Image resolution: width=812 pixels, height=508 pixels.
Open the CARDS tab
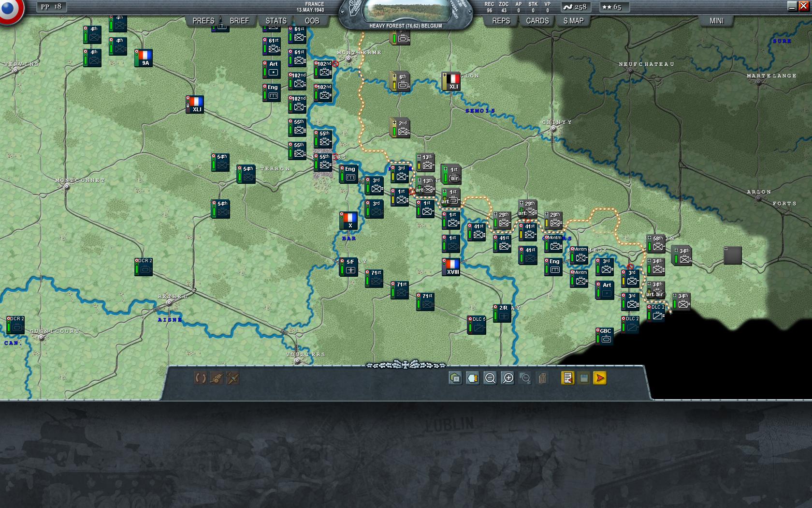point(537,21)
